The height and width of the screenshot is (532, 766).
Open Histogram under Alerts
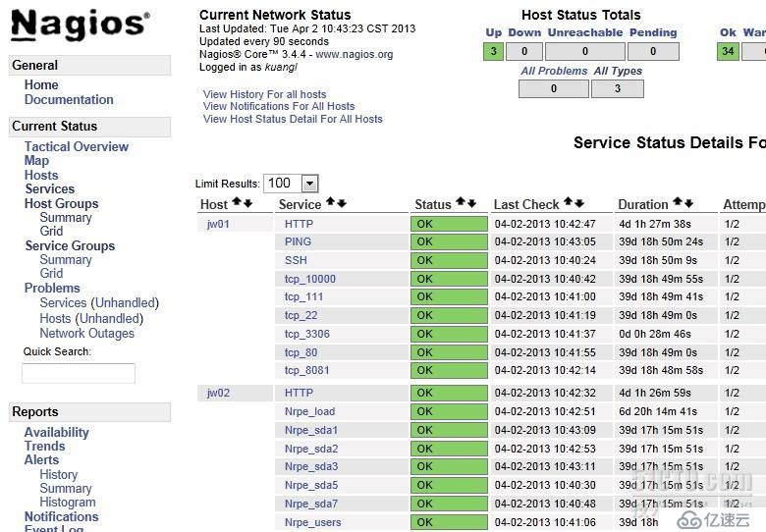click(x=68, y=503)
